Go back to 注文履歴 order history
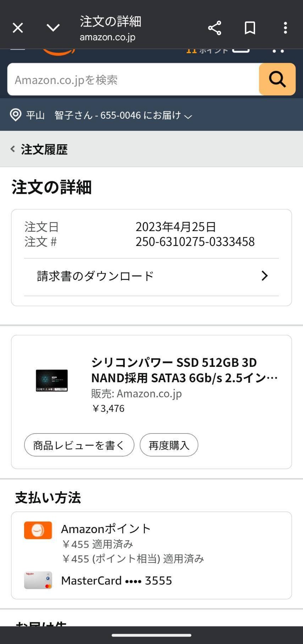The image size is (303, 644). pyautogui.click(x=44, y=150)
